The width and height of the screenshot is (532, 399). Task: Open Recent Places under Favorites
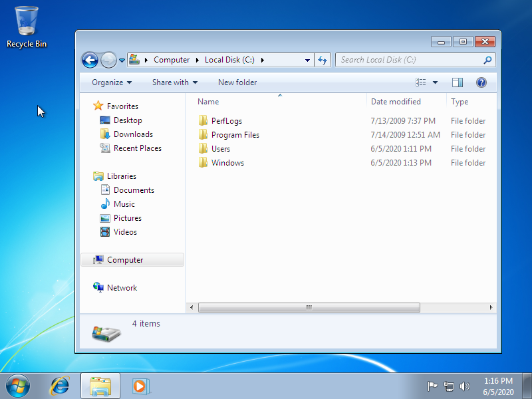click(x=138, y=148)
